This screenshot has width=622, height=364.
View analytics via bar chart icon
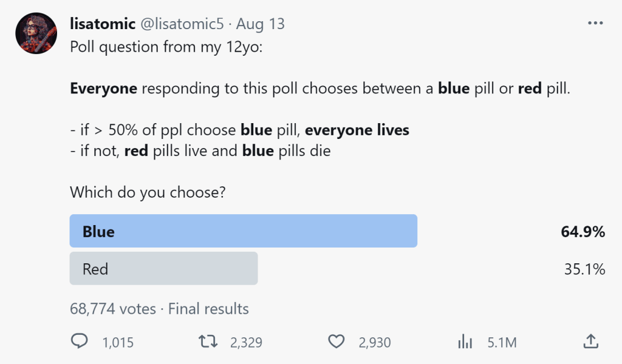(465, 342)
